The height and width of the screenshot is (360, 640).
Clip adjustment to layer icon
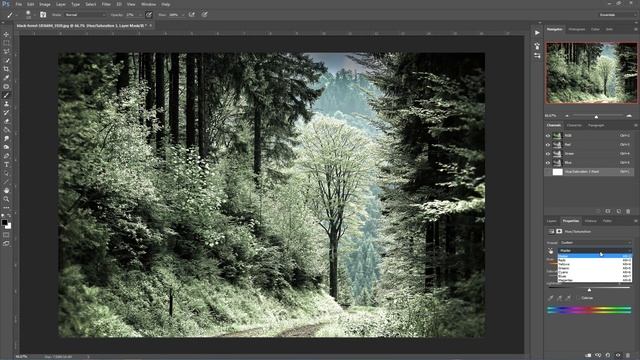[588, 356]
